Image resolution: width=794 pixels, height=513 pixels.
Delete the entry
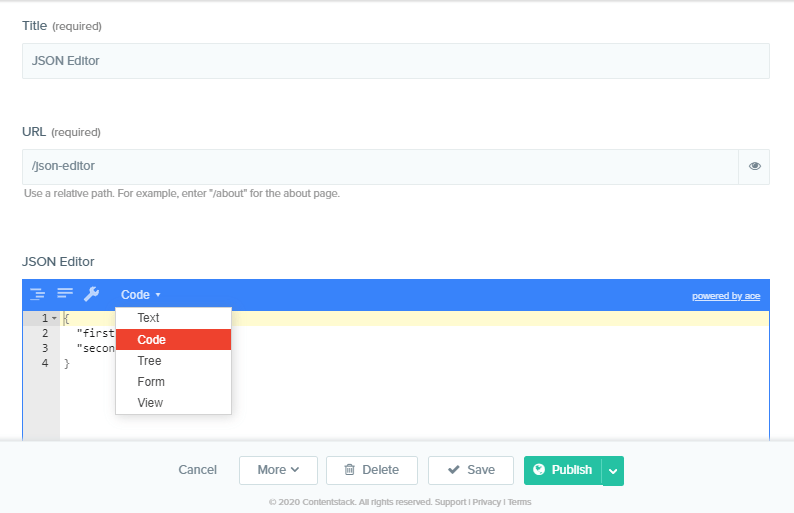click(372, 470)
